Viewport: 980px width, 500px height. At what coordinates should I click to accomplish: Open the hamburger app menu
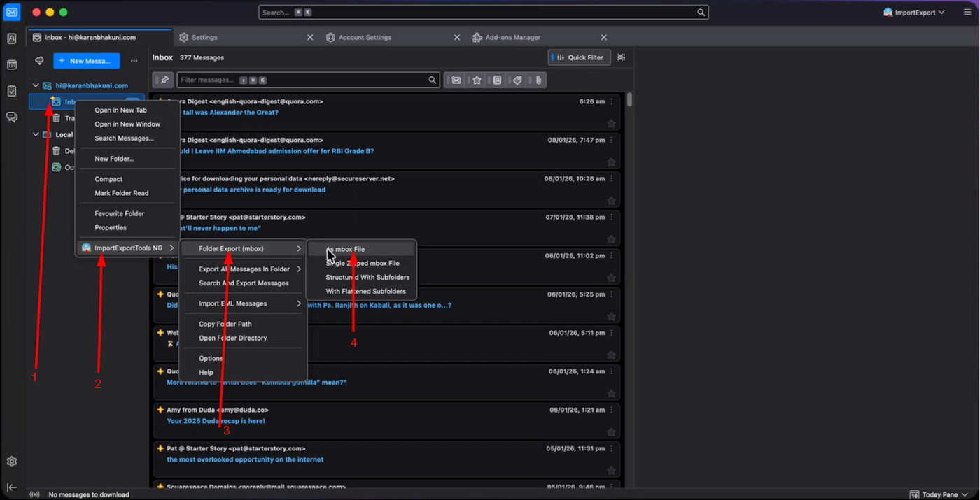point(967,13)
